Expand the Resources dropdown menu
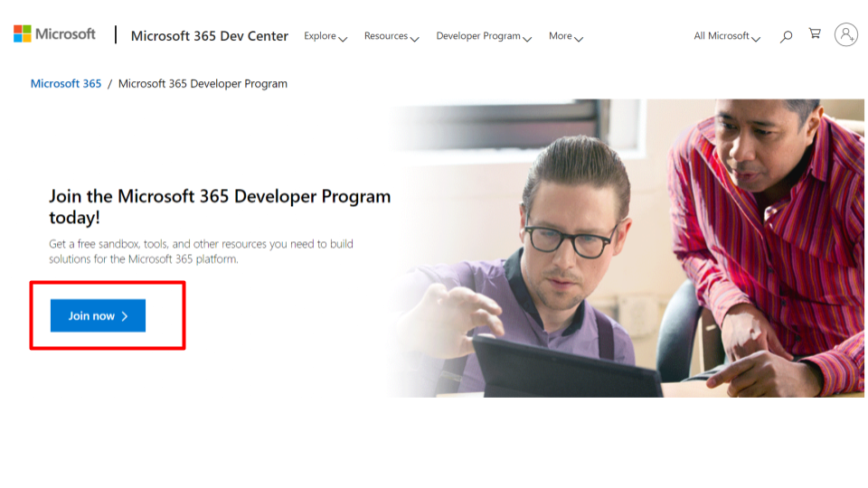 pyautogui.click(x=392, y=36)
